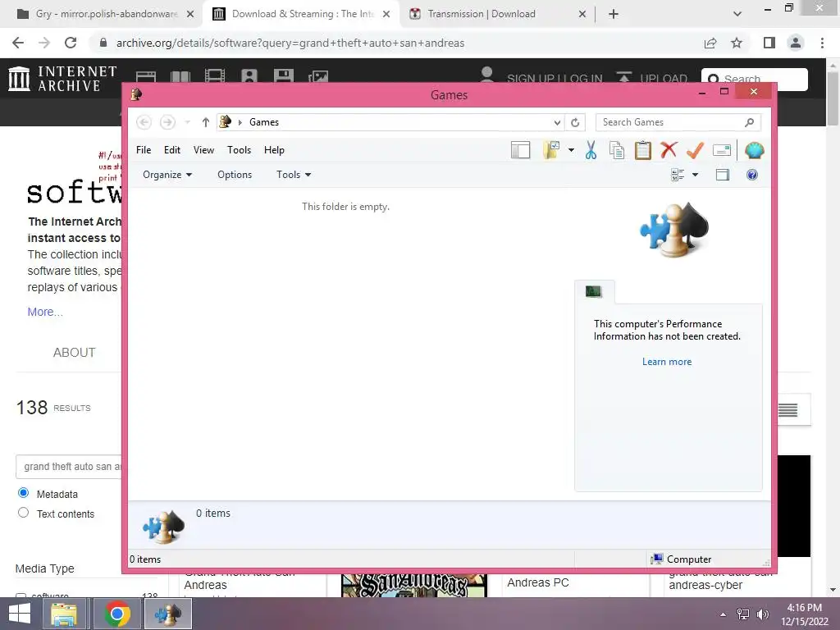Open the Tools menu in menu bar

[x=239, y=150]
